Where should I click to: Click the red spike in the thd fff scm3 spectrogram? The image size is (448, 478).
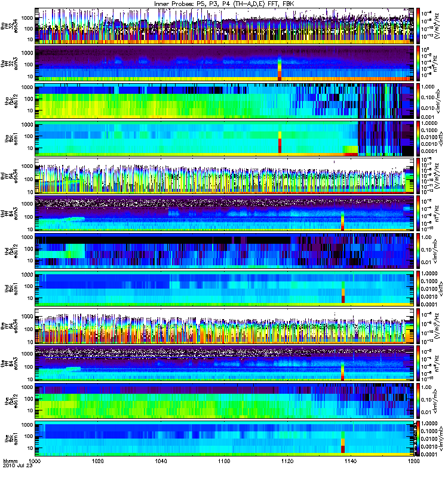coord(342,222)
